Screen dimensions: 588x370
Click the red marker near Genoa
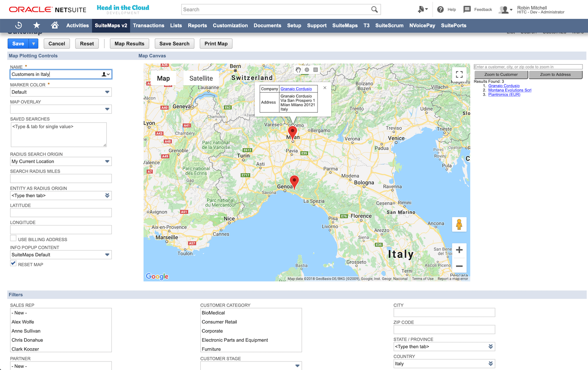point(294,182)
